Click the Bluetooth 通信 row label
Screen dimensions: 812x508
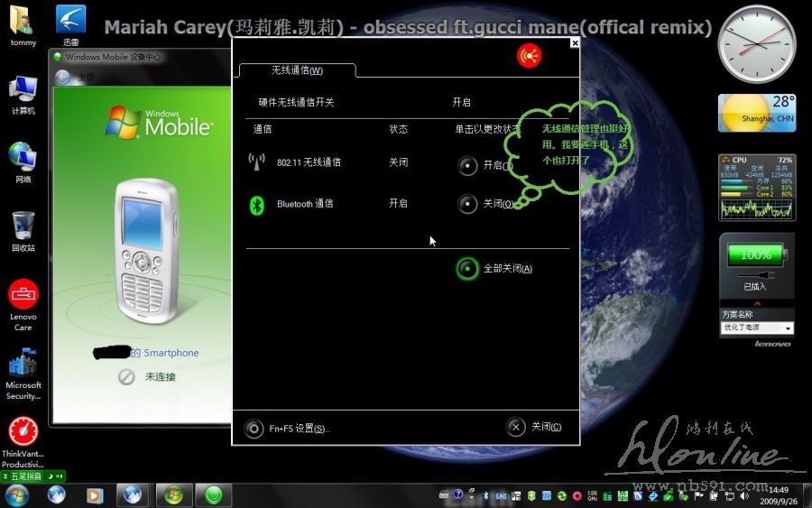pos(305,204)
